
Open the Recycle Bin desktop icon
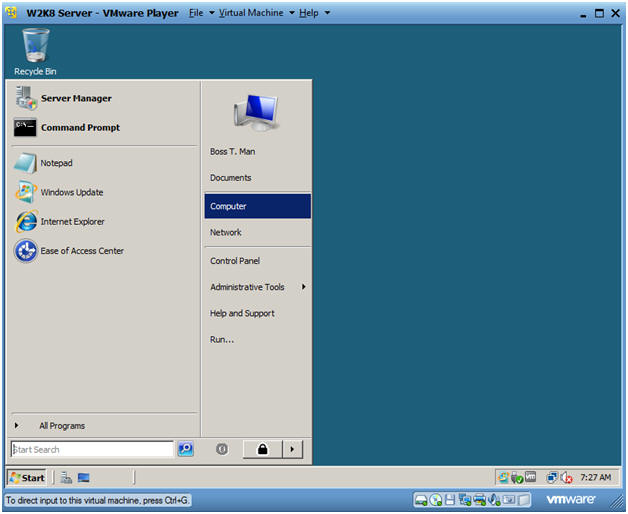35,51
